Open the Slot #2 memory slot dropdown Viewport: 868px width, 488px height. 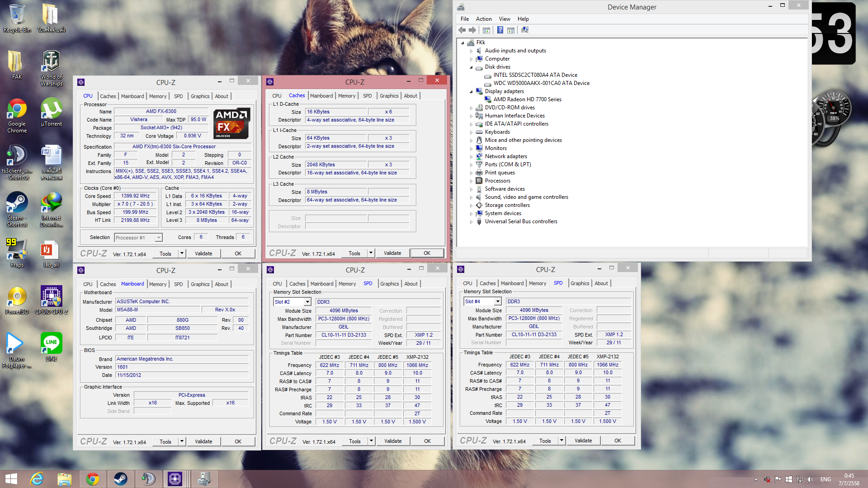click(307, 302)
